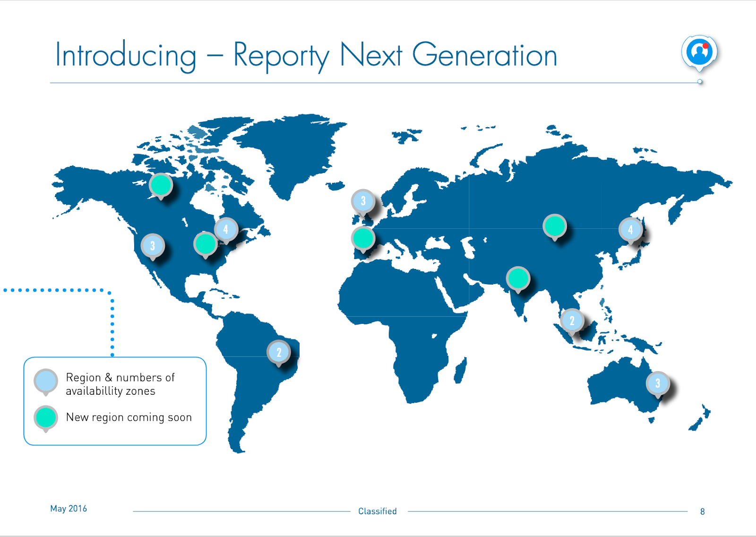Click the light blue legend pin swatch
The height and width of the screenshot is (537, 756).
46,382
